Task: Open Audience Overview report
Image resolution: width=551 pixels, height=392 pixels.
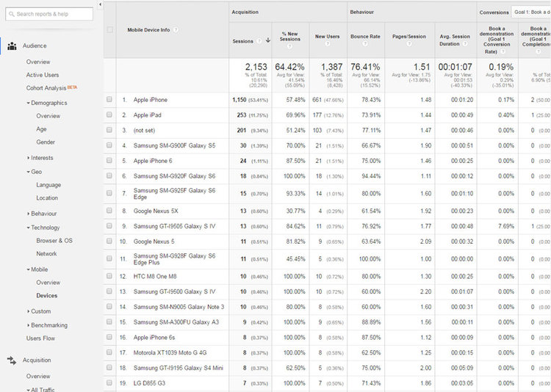Action: [38, 62]
